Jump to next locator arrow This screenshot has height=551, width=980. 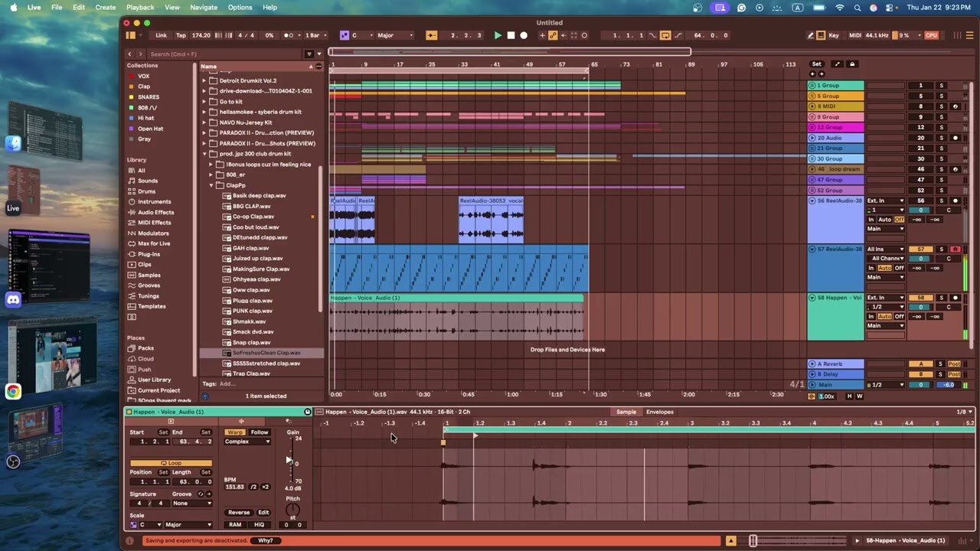(822, 74)
